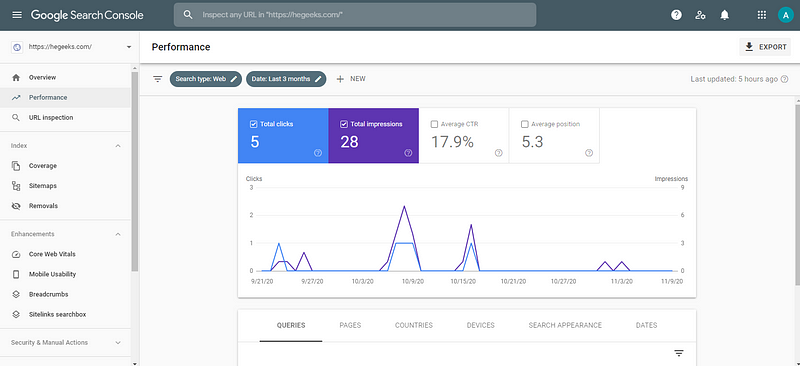800x366 pixels.
Task: Switch to the Countries tab
Action: pyautogui.click(x=414, y=325)
